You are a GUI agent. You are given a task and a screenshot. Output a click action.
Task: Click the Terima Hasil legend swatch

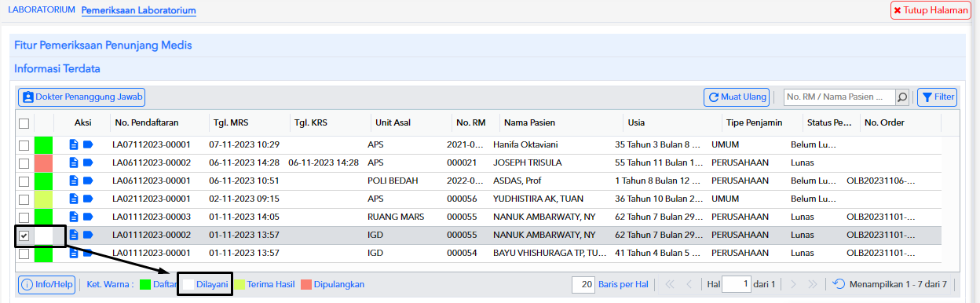(240, 284)
